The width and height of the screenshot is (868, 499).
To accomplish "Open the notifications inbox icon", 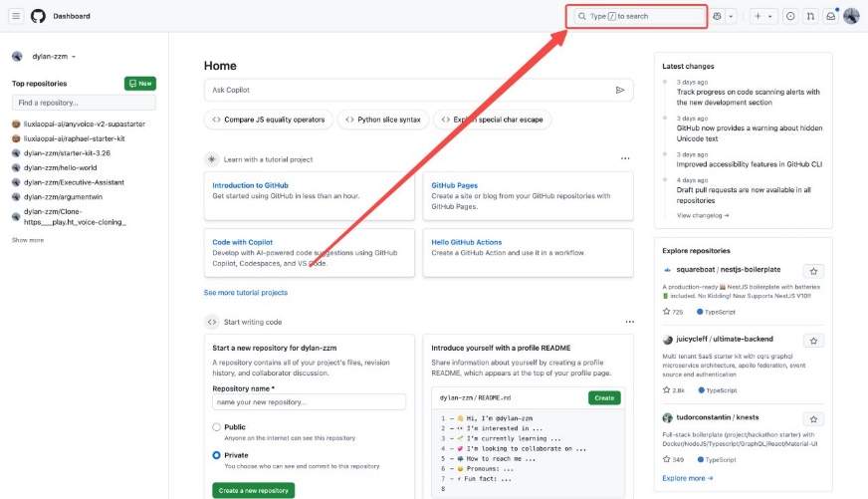I will pos(831,16).
